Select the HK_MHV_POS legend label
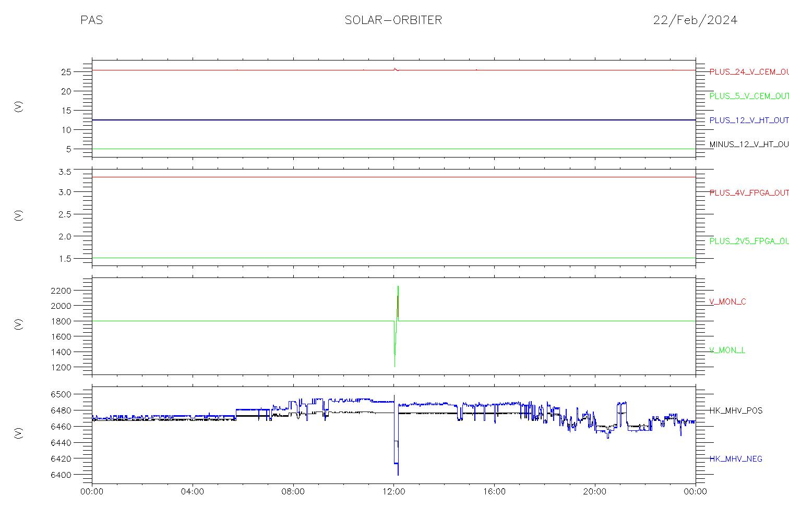Screen dimensions: 789x532 (x=736, y=410)
